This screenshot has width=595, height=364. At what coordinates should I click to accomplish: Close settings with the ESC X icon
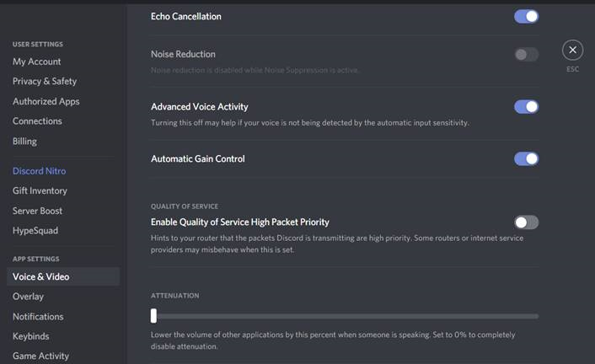[572, 50]
